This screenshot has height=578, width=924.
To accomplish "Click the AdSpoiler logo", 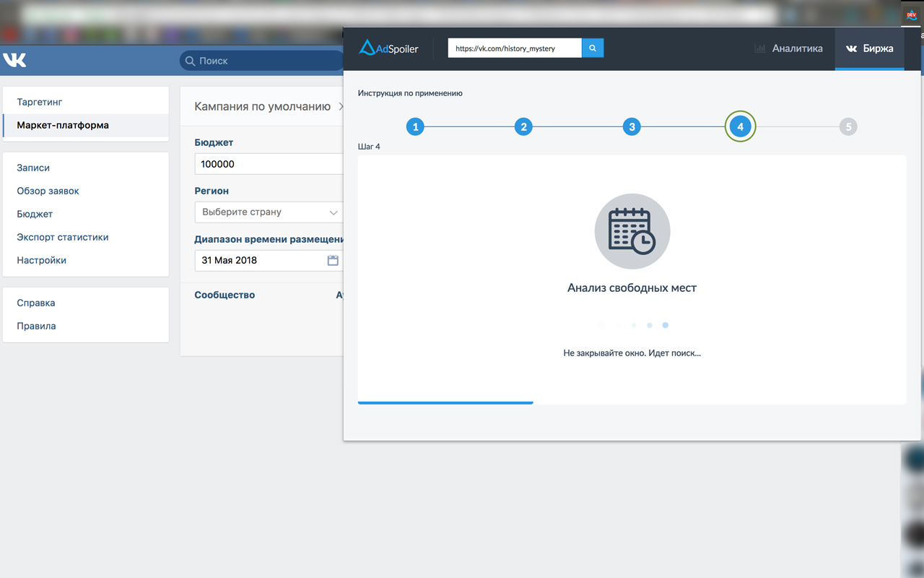I will click(388, 48).
